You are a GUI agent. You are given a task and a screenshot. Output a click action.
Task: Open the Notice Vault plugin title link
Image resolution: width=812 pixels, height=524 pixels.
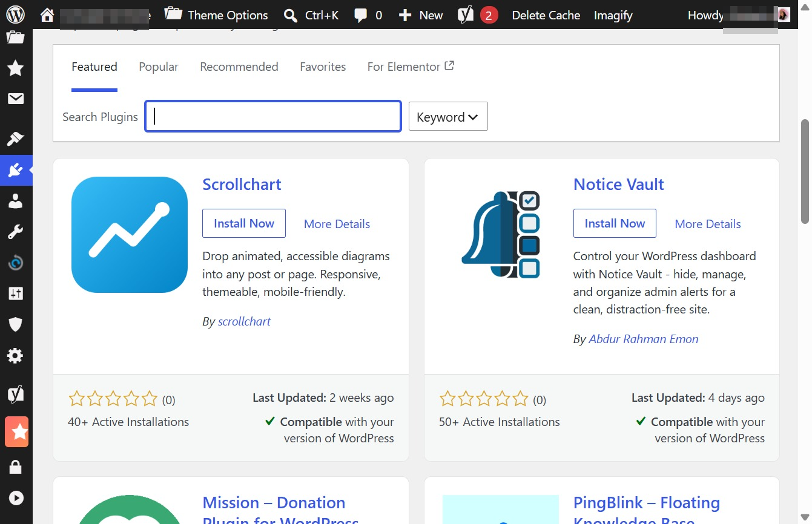tap(618, 185)
